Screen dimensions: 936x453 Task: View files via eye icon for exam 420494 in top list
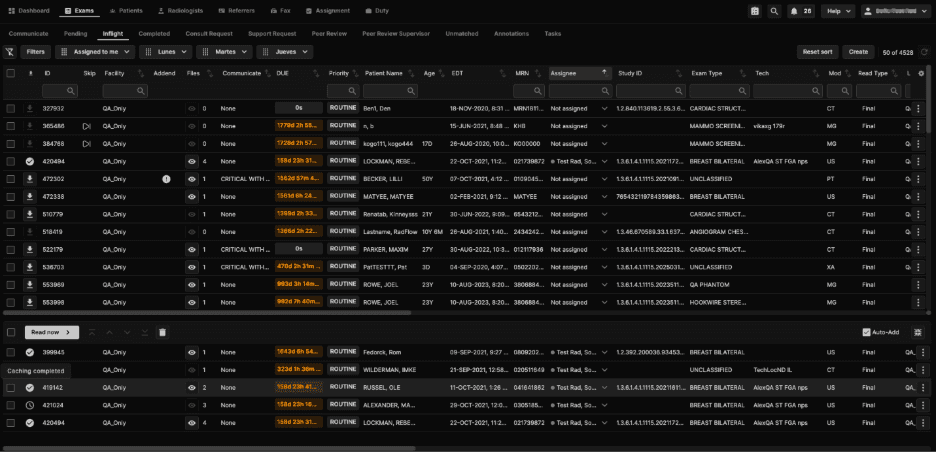tap(192, 161)
